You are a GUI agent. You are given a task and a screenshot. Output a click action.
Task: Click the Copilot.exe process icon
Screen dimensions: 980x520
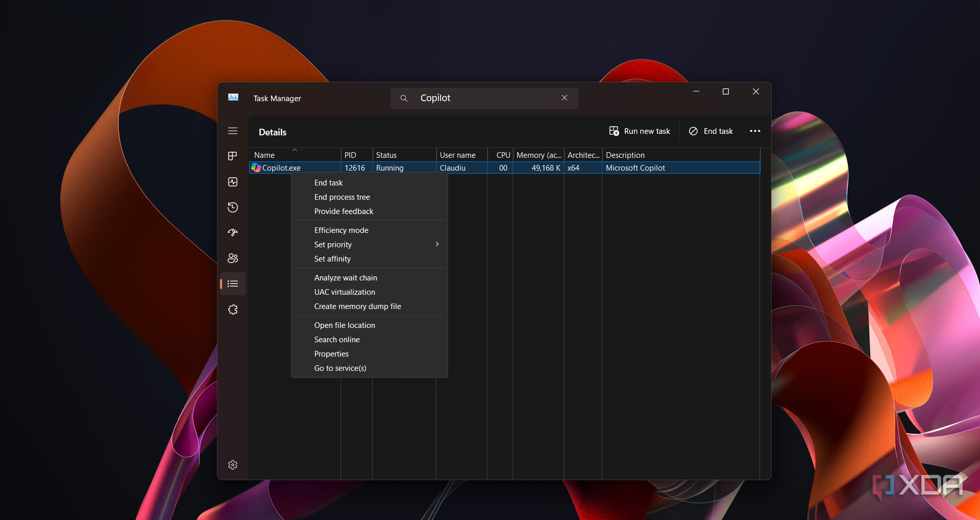tap(256, 168)
